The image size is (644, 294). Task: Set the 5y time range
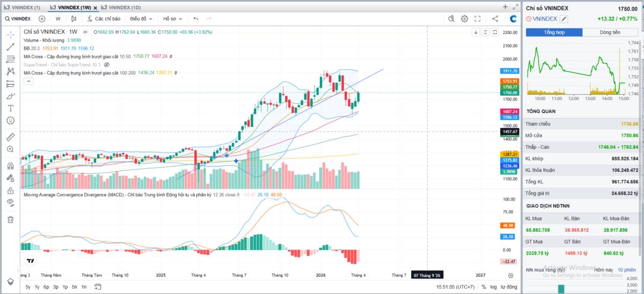pyautogui.click(x=28, y=287)
